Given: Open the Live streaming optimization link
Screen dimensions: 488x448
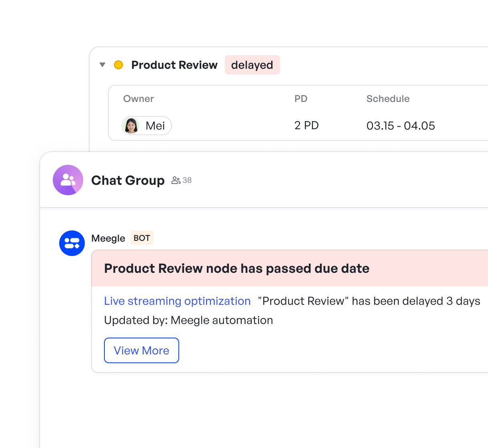Looking at the screenshot, I should coord(177,301).
